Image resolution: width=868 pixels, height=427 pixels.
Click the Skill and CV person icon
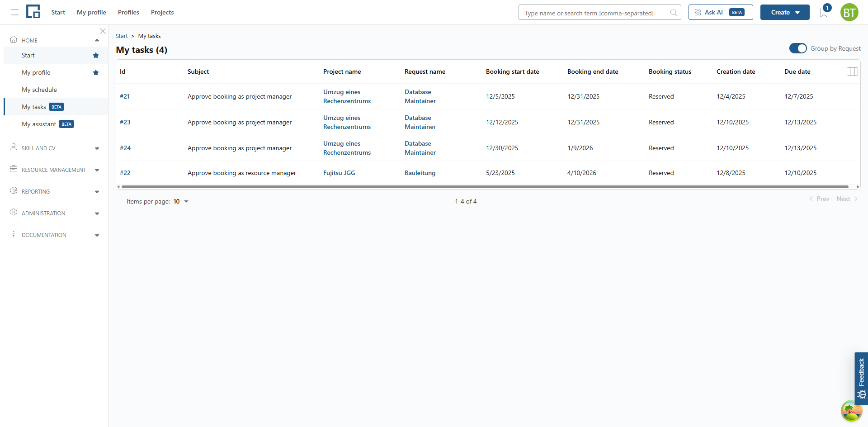pos(14,147)
